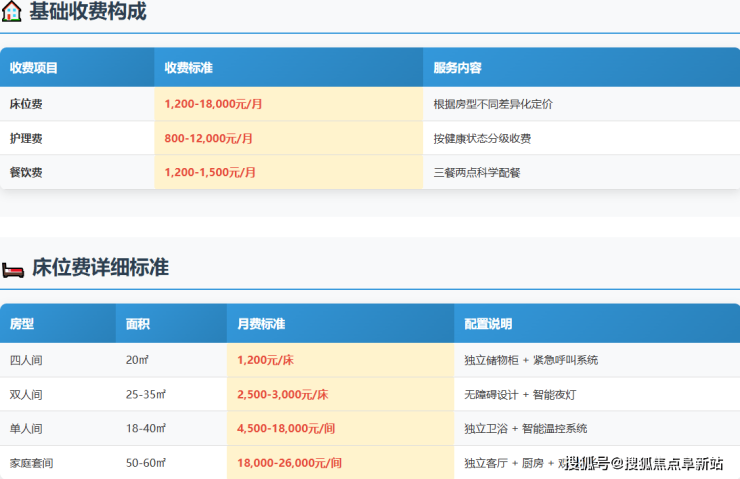Click the 服务内容 column header
740x479 pixels.
click(457, 68)
